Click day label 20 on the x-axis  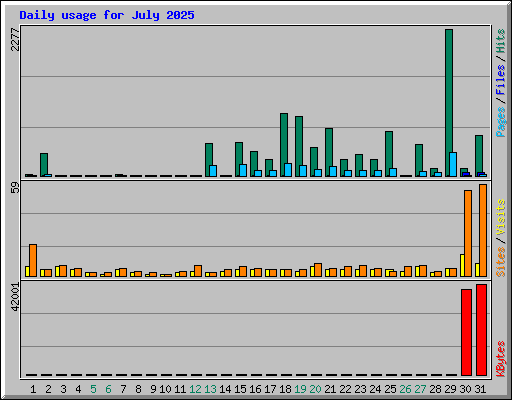[x=315, y=389]
